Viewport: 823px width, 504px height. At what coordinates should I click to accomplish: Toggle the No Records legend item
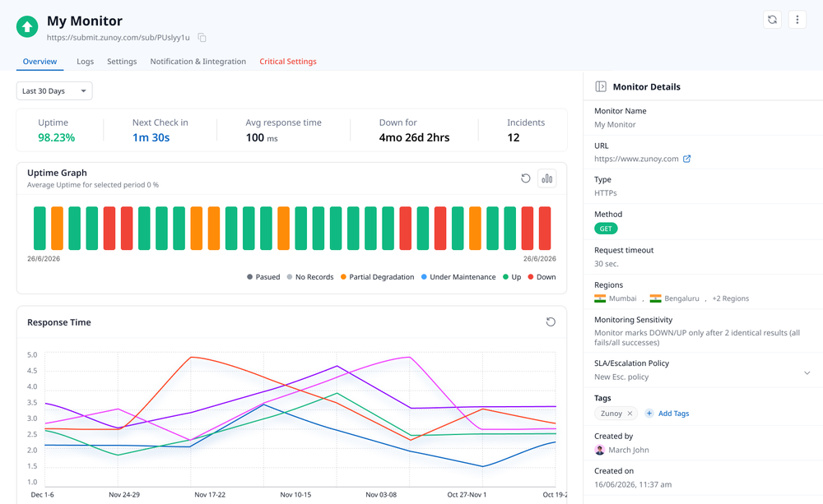coord(310,277)
